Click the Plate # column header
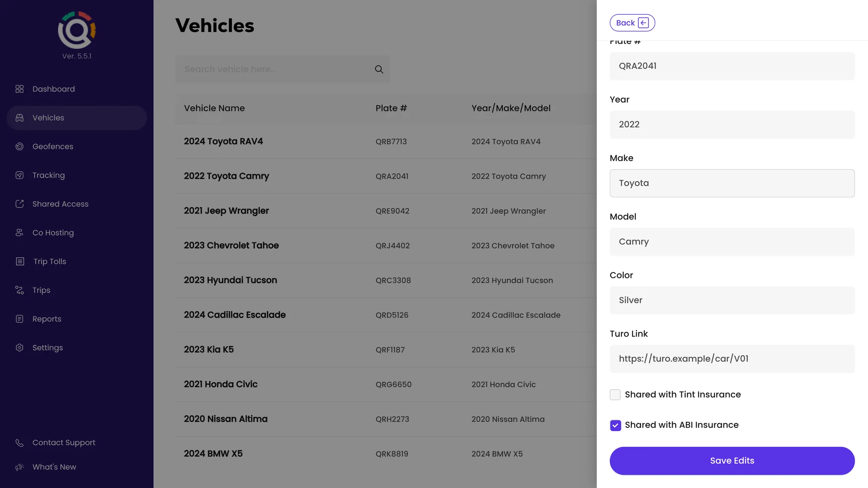868x488 pixels. (x=391, y=108)
